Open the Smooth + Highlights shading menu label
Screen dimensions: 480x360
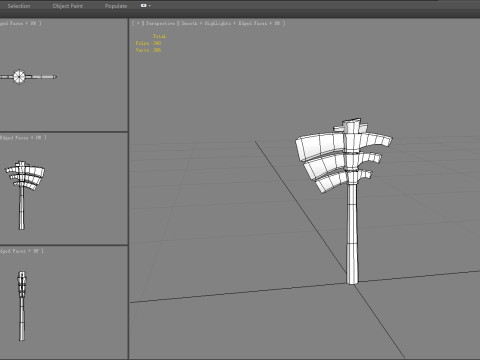point(206,23)
